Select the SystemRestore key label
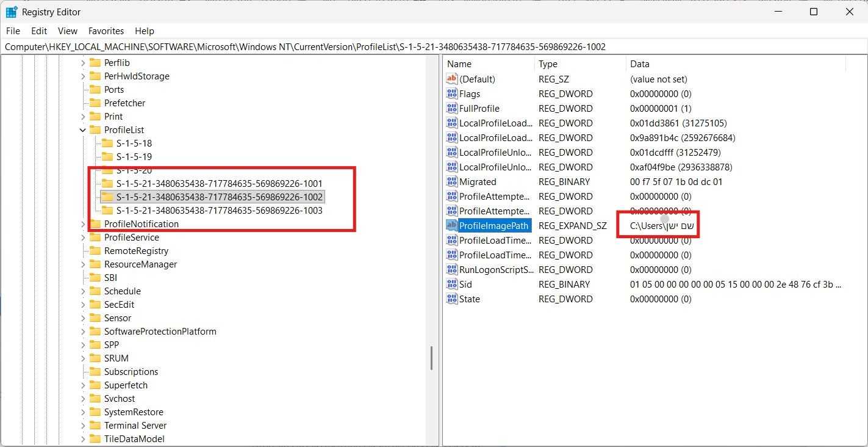868x447 pixels. tap(134, 412)
